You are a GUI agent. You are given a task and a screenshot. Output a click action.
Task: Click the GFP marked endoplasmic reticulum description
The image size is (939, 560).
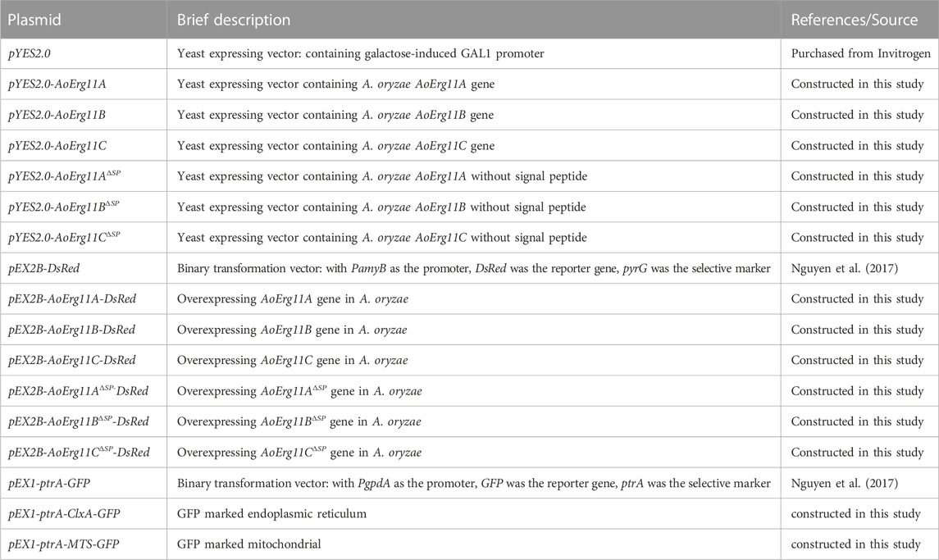click(272, 514)
